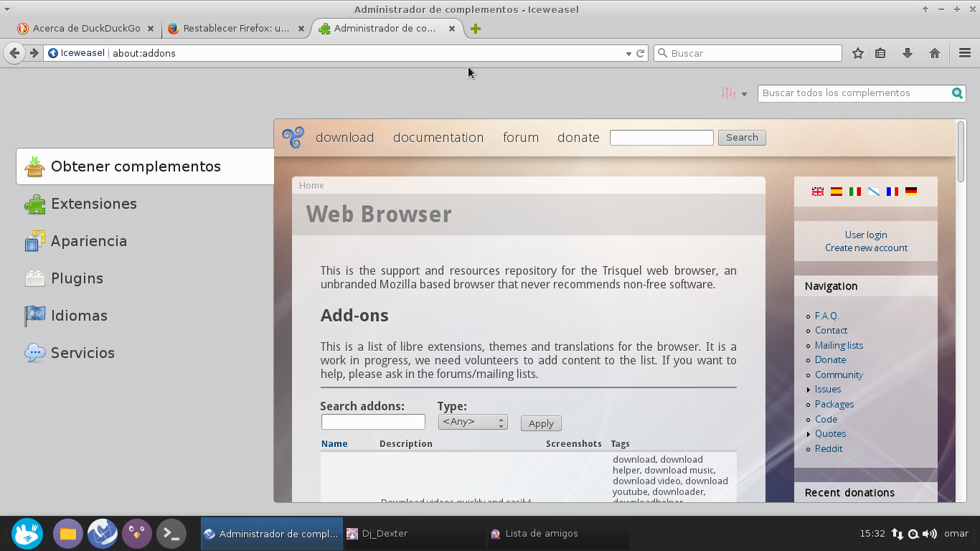Image resolution: width=980 pixels, height=551 pixels.
Task: Open the F.A.Q. navigation link
Action: [827, 316]
